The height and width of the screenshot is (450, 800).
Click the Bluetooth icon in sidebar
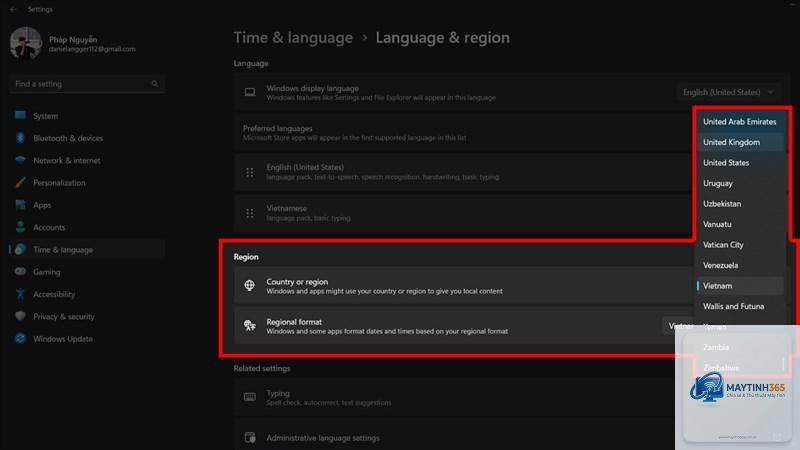[x=20, y=138]
